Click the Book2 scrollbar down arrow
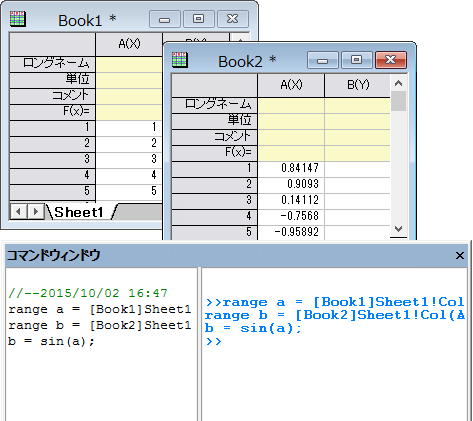473x421 pixels. pos(398,229)
